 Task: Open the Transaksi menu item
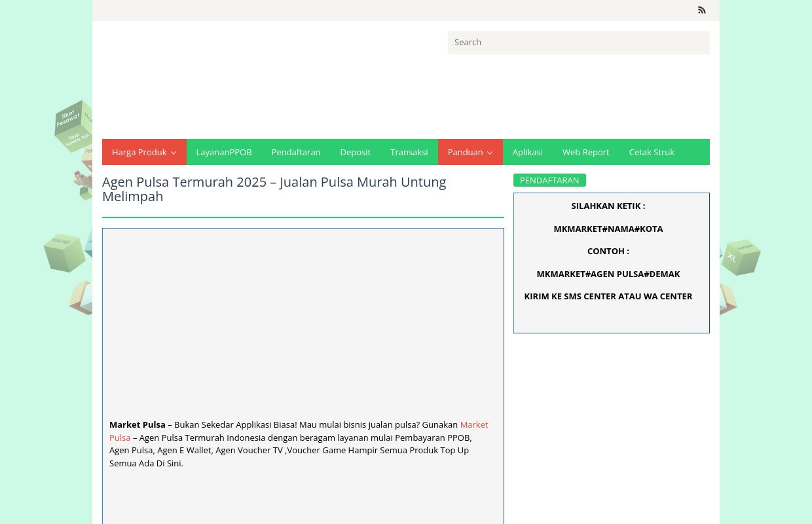click(x=409, y=152)
